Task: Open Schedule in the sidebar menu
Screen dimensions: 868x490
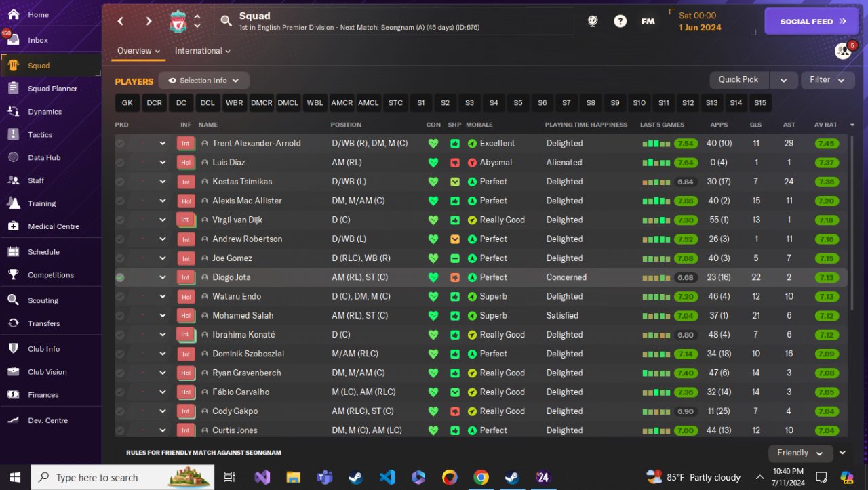Action: [51, 251]
